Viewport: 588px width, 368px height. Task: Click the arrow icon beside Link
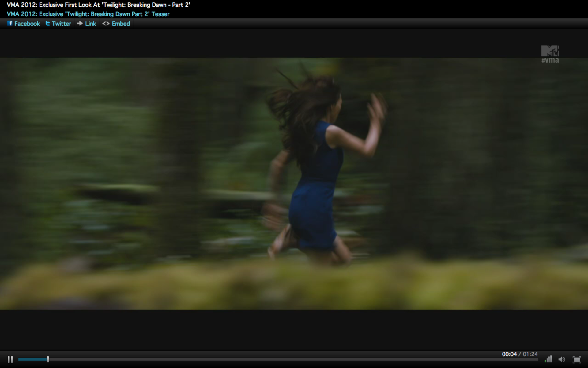[80, 23]
